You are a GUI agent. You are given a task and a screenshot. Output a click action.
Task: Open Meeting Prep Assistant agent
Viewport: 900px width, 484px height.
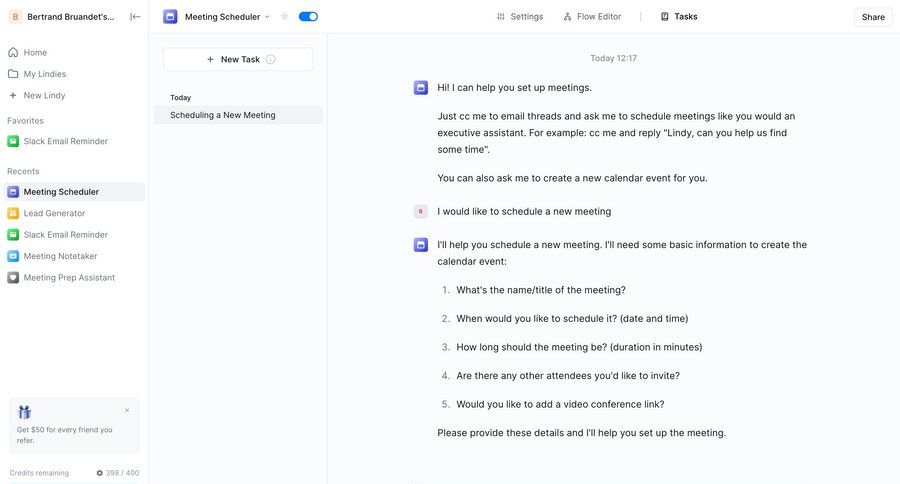coord(73,277)
